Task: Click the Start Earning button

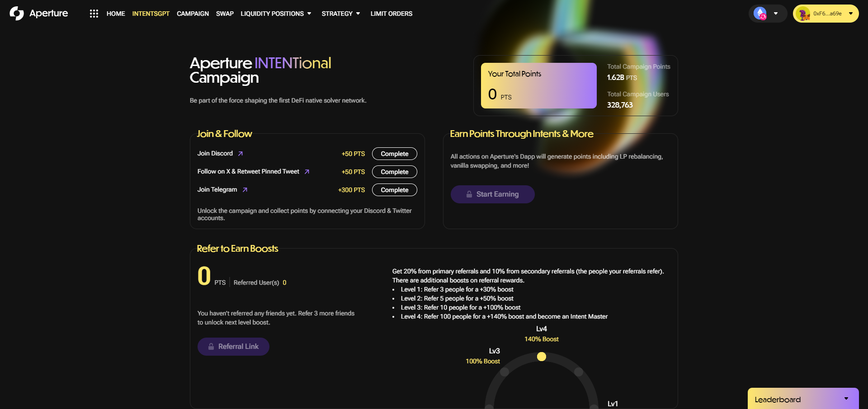Action: pos(493,194)
